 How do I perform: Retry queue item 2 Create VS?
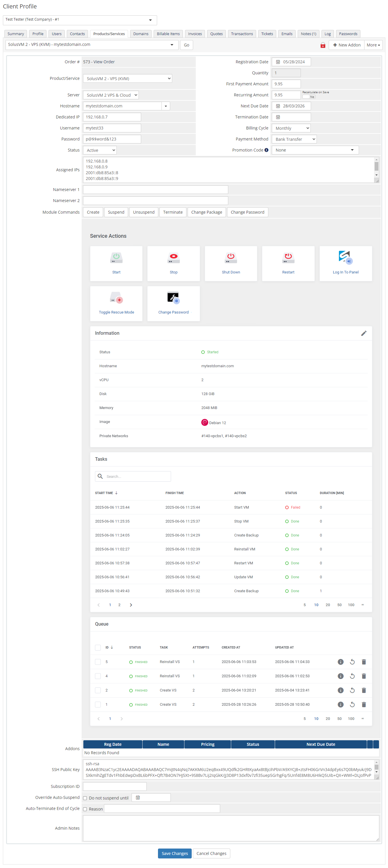[x=352, y=690]
